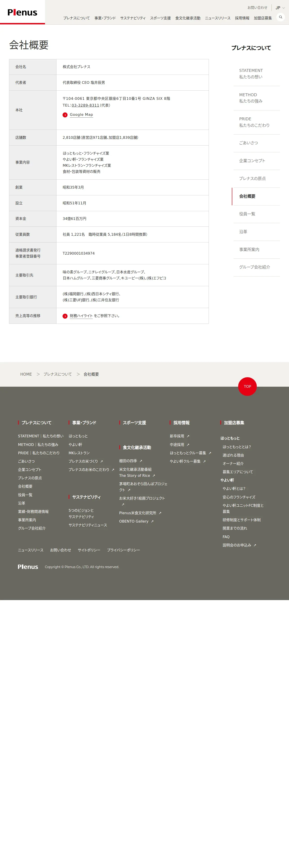
Task: Go to プレナスについて in breadcrumb
Action: (58, 374)
